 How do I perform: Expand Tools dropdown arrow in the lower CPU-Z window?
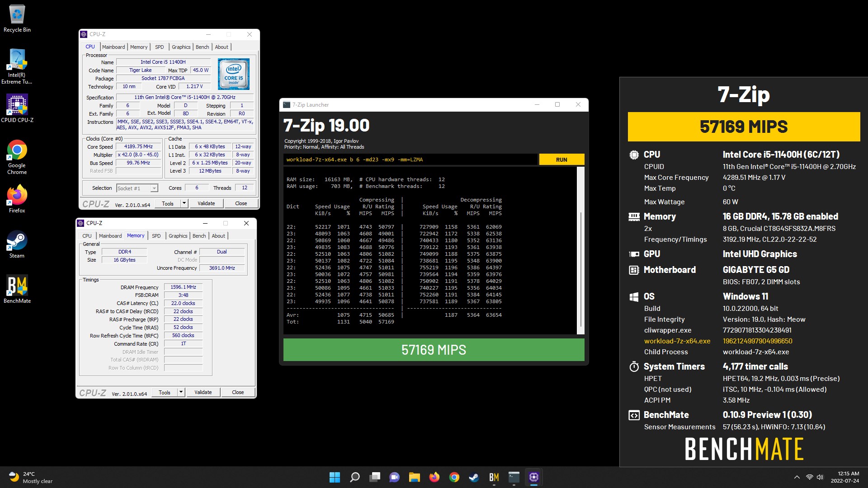181,392
